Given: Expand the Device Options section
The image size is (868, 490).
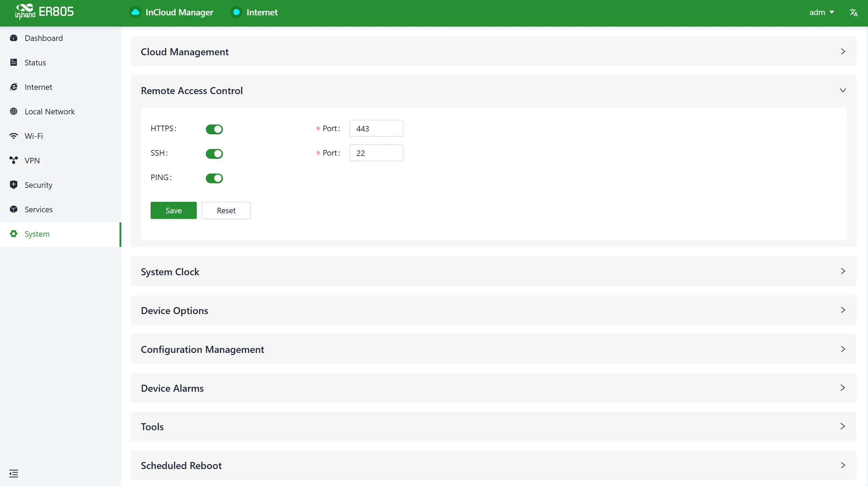Looking at the screenshot, I should pyautogui.click(x=493, y=311).
